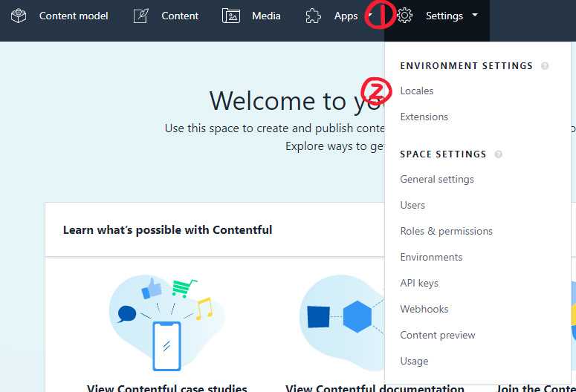Click help icon beside Space Settings
Image resolution: width=576 pixels, height=392 pixels.
(499, 154)
